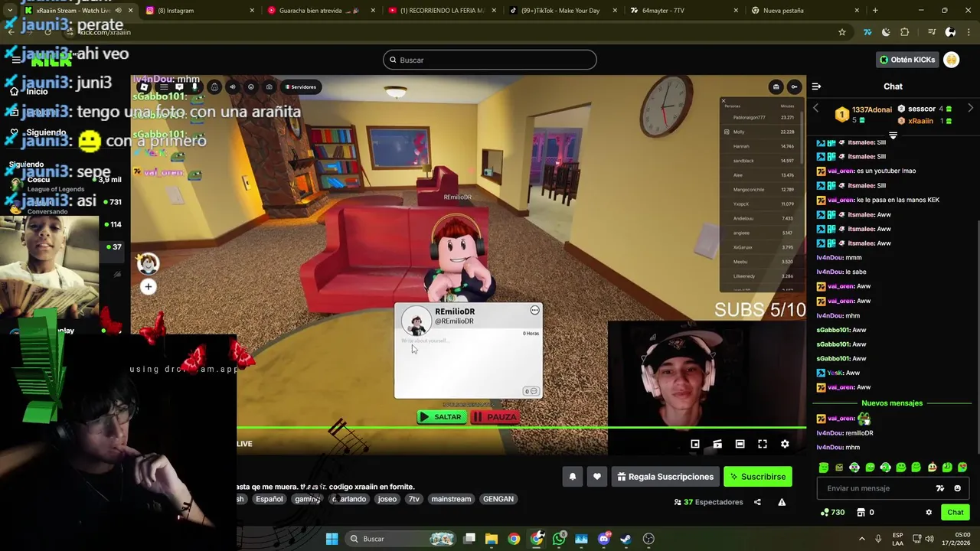Switch to RECORRIENDO LA FERIA YouTube tab
The height and width of the screenshot is (551, 980).
coord(442,11)
